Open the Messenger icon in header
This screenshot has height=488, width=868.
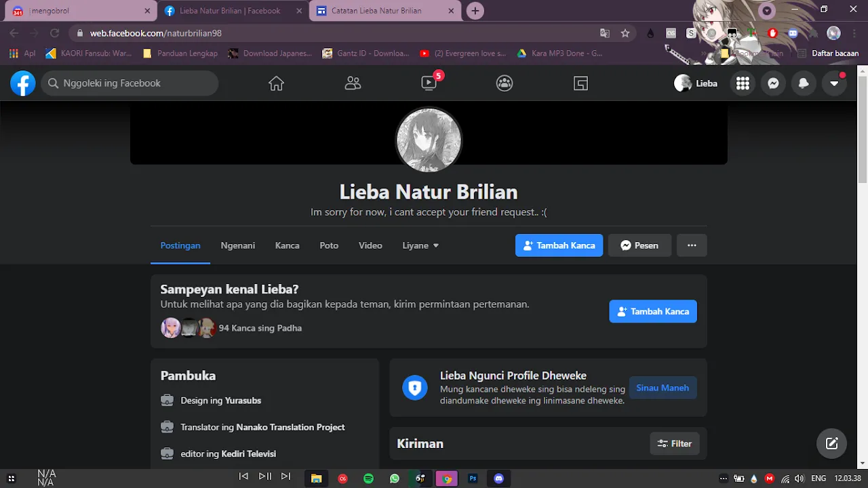(773, 83)
